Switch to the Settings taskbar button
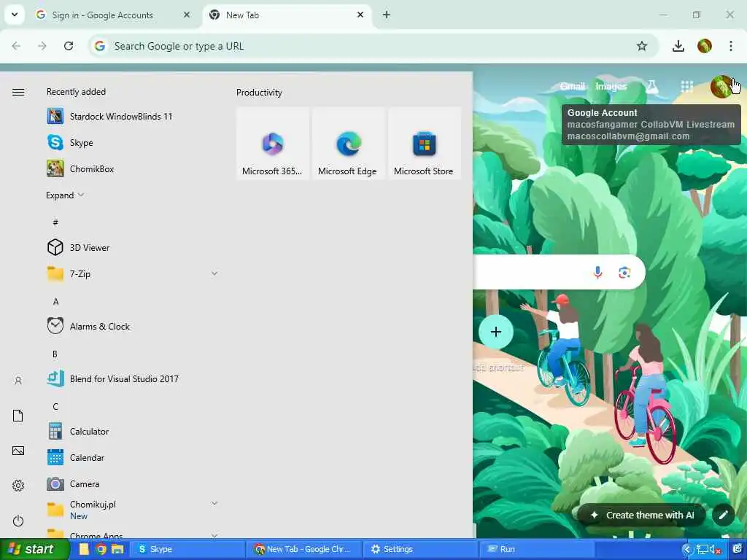This screenshot has width=747, height=560. 419,549
